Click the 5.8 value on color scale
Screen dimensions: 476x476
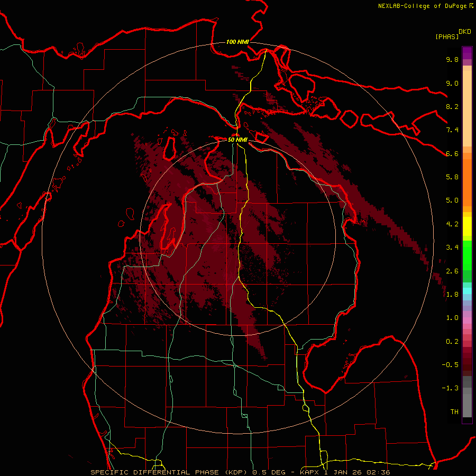pos(452,177)
